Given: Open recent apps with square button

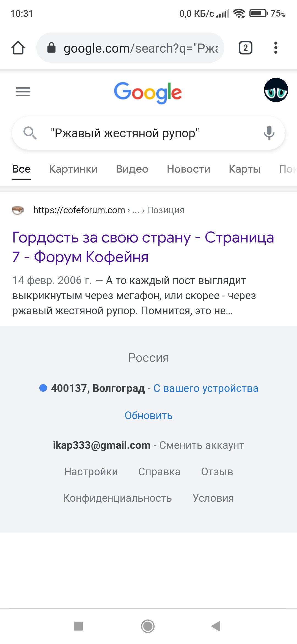Looking at the screenshot, I should [x=78, y=626].
